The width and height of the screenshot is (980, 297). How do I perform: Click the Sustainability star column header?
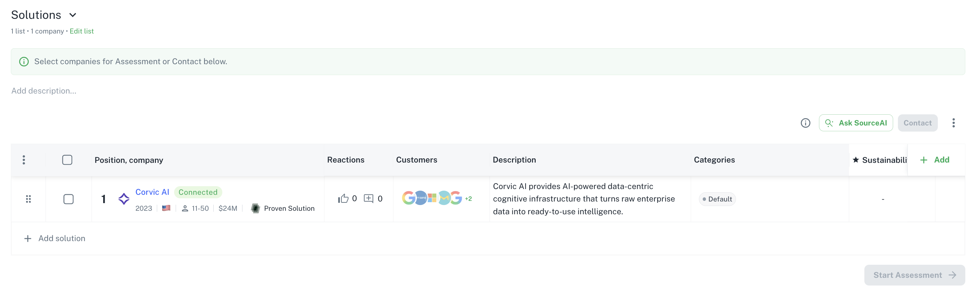click(879, 160)
